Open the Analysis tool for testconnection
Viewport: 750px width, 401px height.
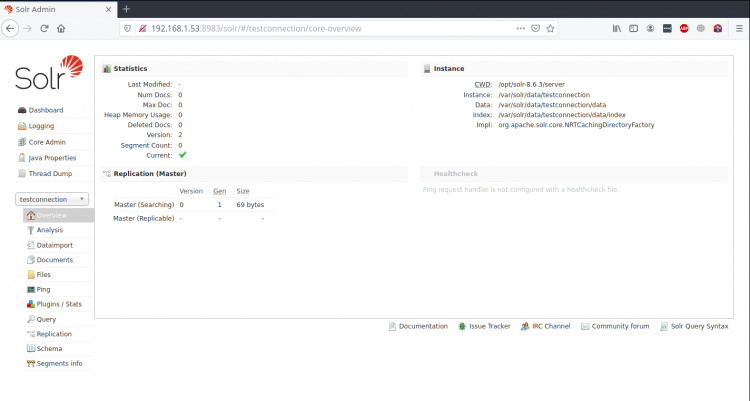[x=49, y=230]
